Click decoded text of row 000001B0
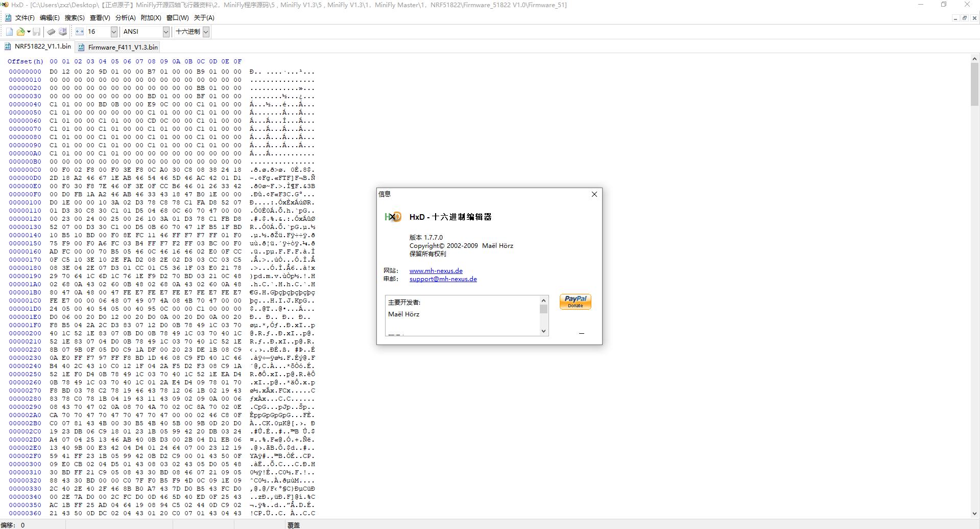 282,292
